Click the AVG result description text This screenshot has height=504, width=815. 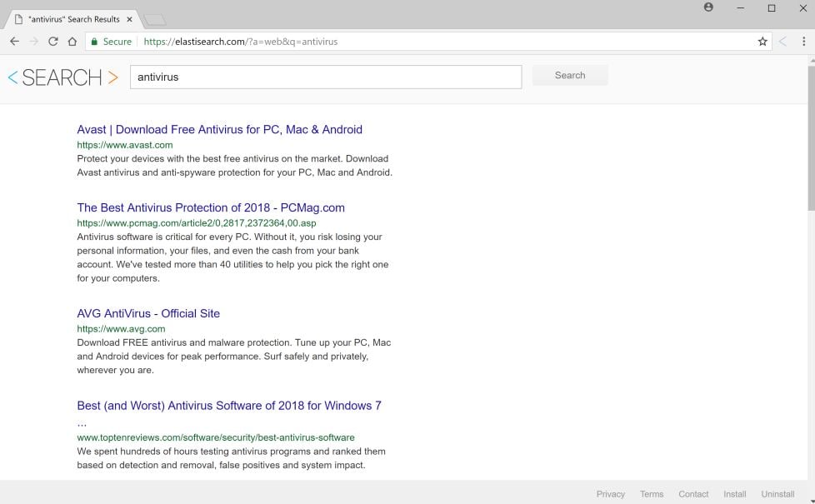click(x=234, y=357)
